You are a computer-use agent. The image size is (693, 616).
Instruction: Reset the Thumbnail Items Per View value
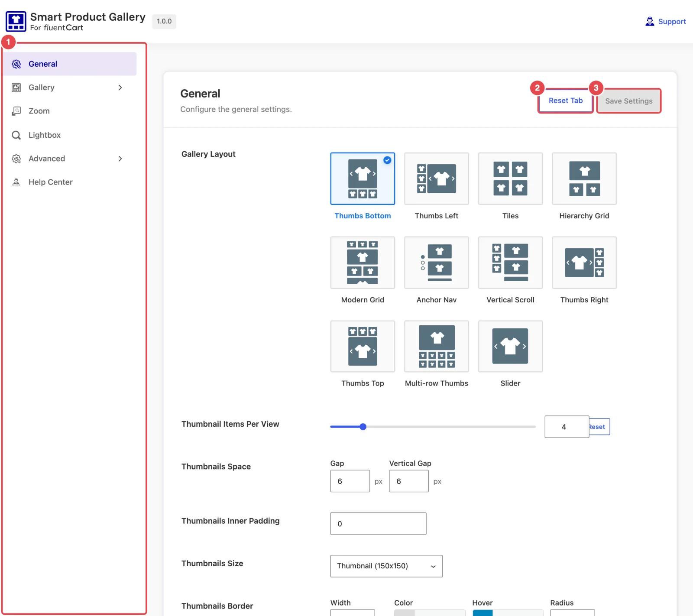599,427
